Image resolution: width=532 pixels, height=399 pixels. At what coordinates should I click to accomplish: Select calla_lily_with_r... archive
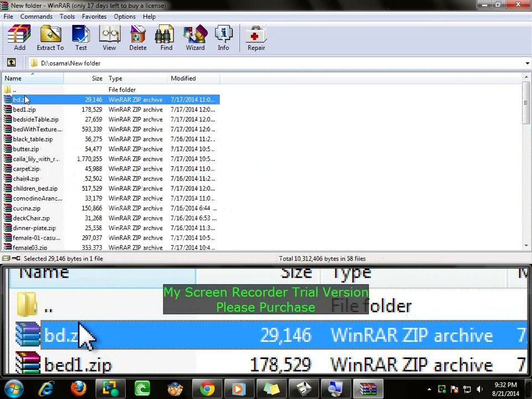click(111, 159)
